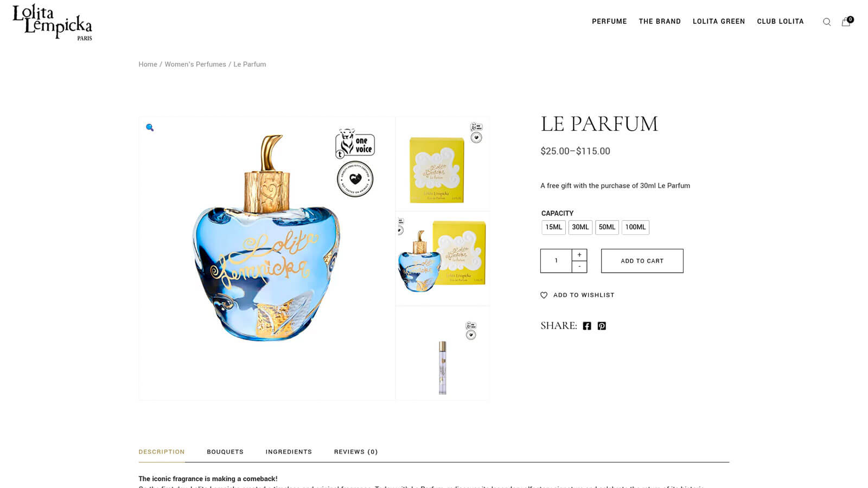This screenshot has width=868, height=488.
Task: Click the Add to Cart button
Action: tap(642, 261)
